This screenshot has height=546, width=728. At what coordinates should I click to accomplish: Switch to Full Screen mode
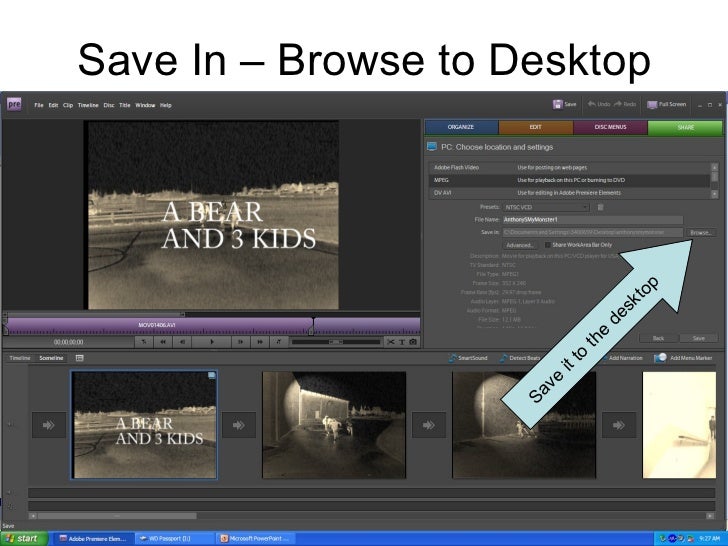(x=667, y=104)
